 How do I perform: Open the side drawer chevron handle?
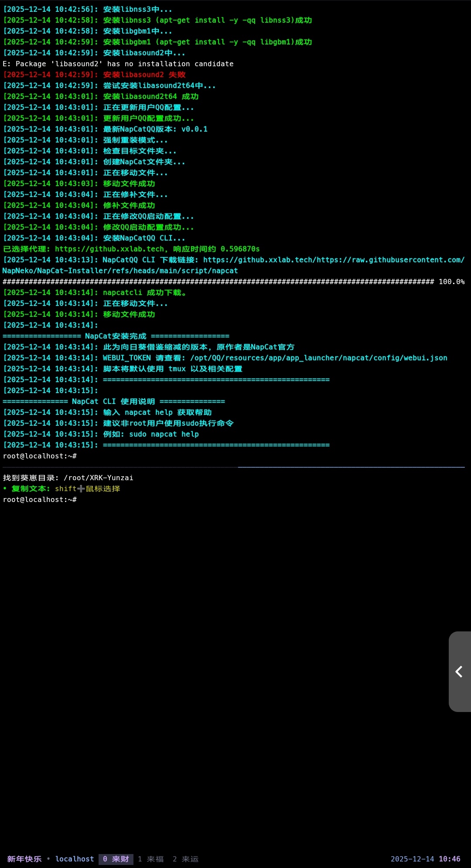pyautogui.click(x=459, y=671)
